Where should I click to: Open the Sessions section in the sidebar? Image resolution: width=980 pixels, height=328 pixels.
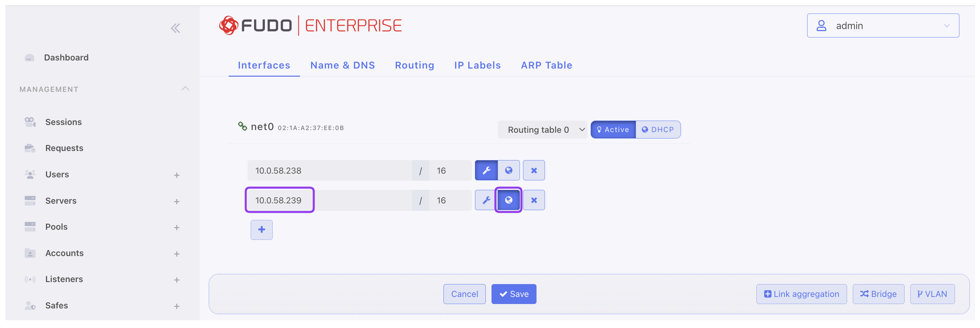click(x=63, y=122)
